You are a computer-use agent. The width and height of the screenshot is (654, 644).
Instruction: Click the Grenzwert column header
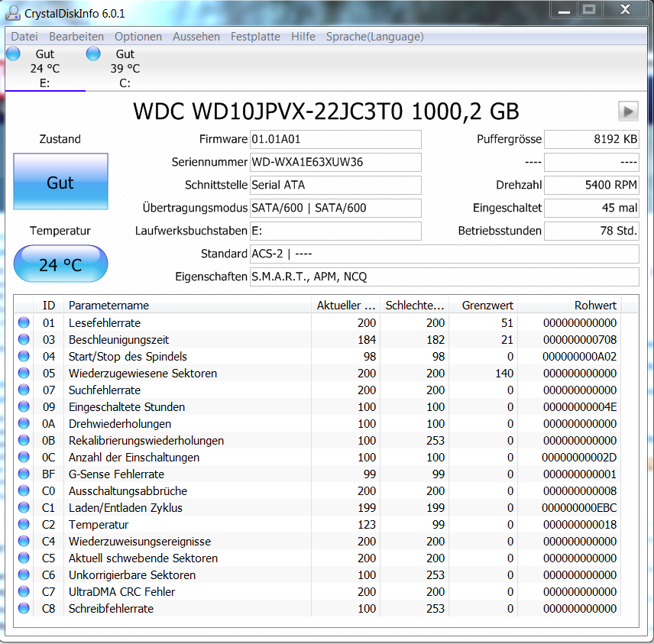pyautogui.click(x=484, y=306)
